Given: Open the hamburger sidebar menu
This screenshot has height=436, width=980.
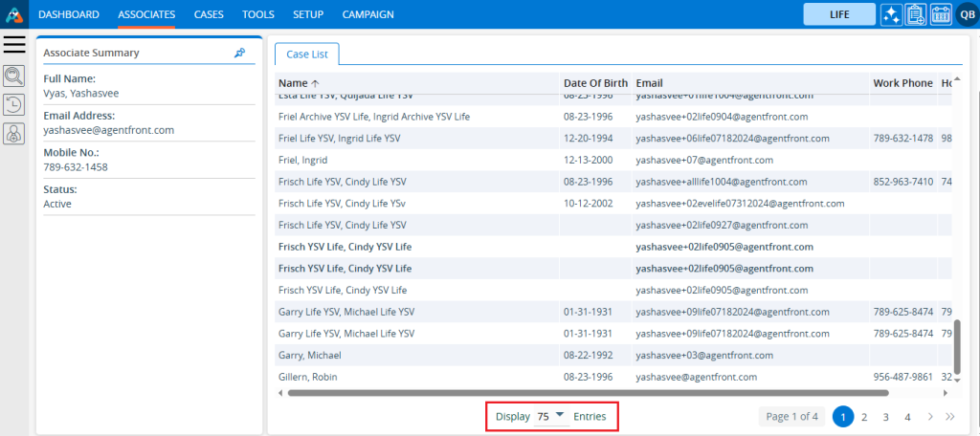Looking at the screenshot, I should [14, 44].
